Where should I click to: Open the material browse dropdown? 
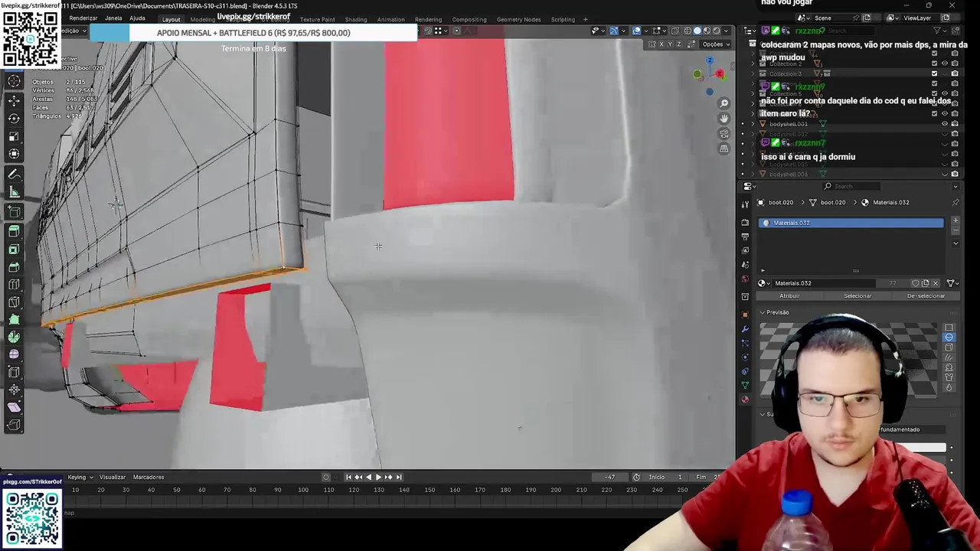tap(763, 283)
